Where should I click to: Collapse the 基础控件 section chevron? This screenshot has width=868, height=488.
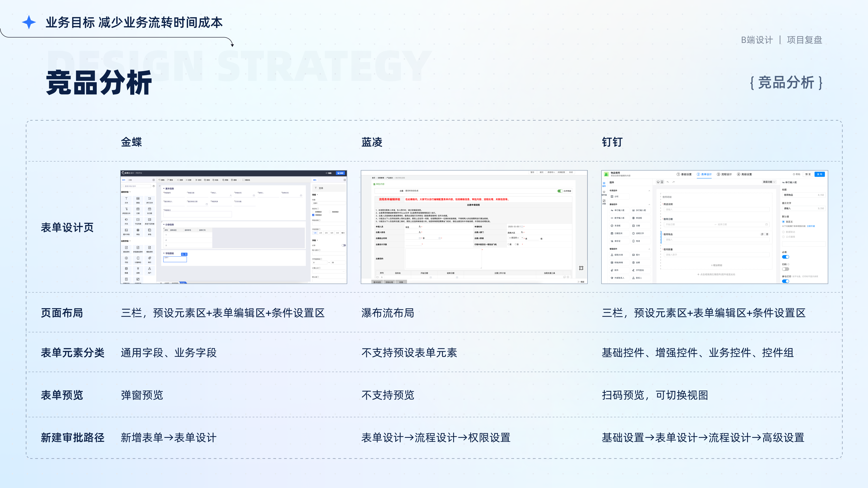tap(649, 204)
